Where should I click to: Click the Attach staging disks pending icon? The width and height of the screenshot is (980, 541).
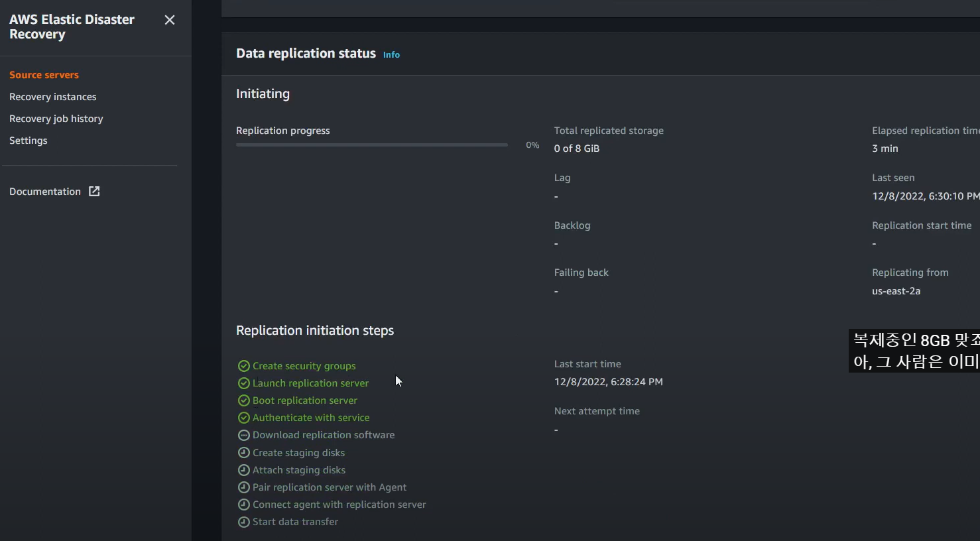[x=243, y=470]
